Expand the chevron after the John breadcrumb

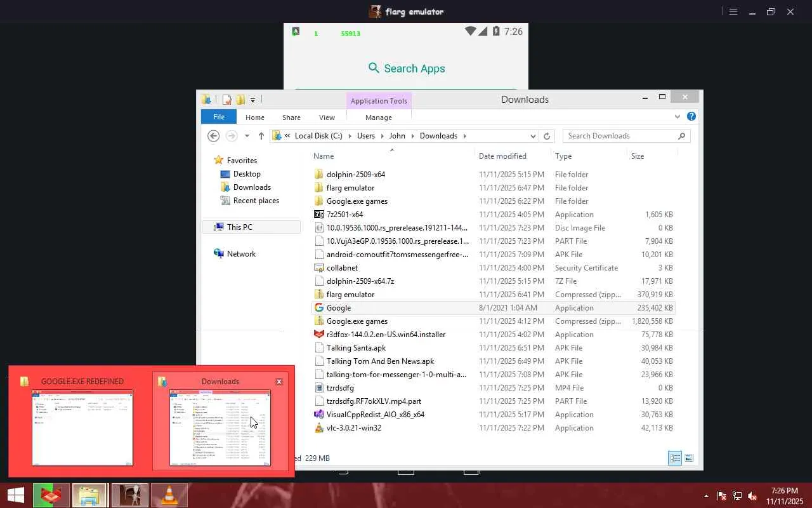[413, 136]
